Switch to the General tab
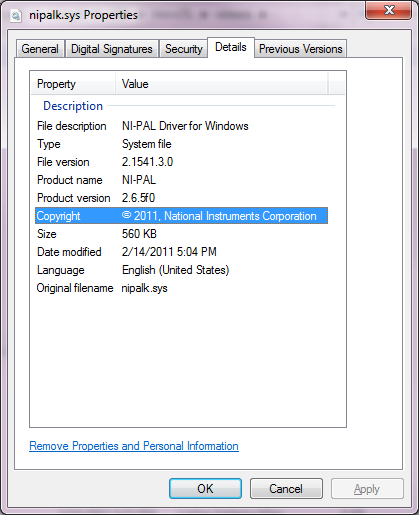Image resolution: width=419 pixels, height=515 pixels. click(x=40, y=49)
